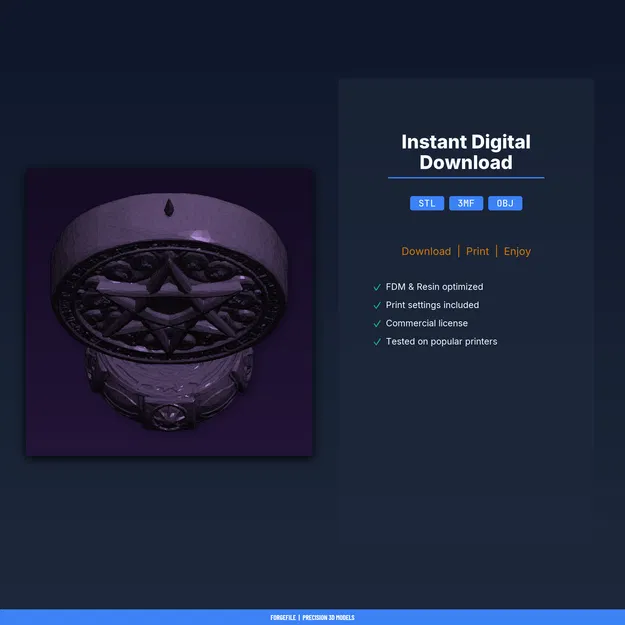This screenshot has height=625, width=625.
Task: Open the purple 3D model preview image
Action: pos(169,312)
